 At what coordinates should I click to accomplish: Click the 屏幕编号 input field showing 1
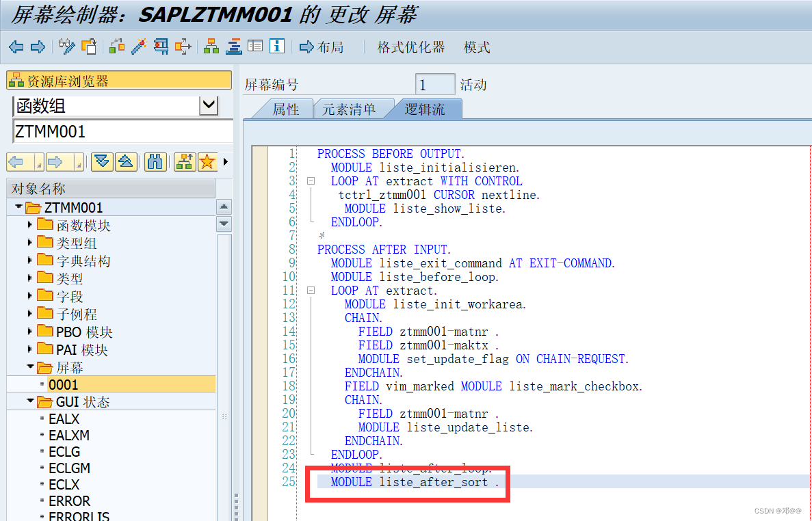pos(436,83)
